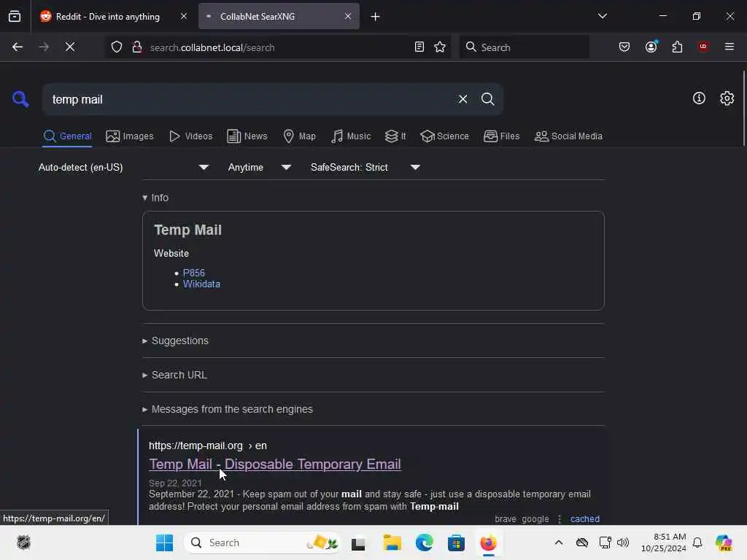Open the taskbar clock showing 8:51 AM

pyautogui.click(x=663, y=542)
